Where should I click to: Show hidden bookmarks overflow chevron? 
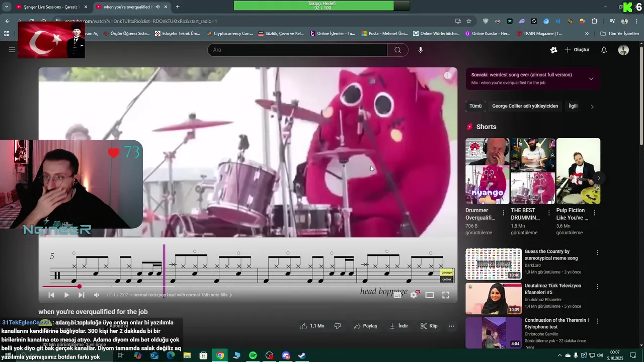pos(587,34)
